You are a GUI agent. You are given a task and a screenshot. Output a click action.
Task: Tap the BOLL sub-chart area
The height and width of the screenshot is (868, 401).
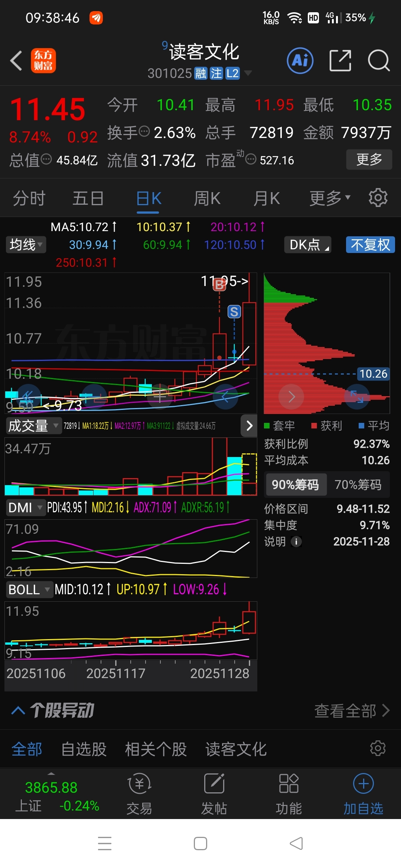(x=131, y=631)
